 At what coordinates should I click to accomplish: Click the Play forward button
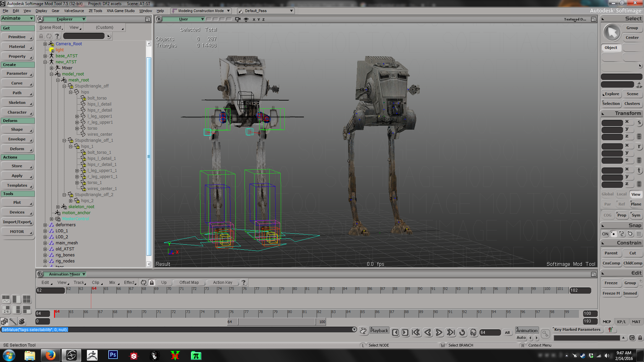click(439, 333)
